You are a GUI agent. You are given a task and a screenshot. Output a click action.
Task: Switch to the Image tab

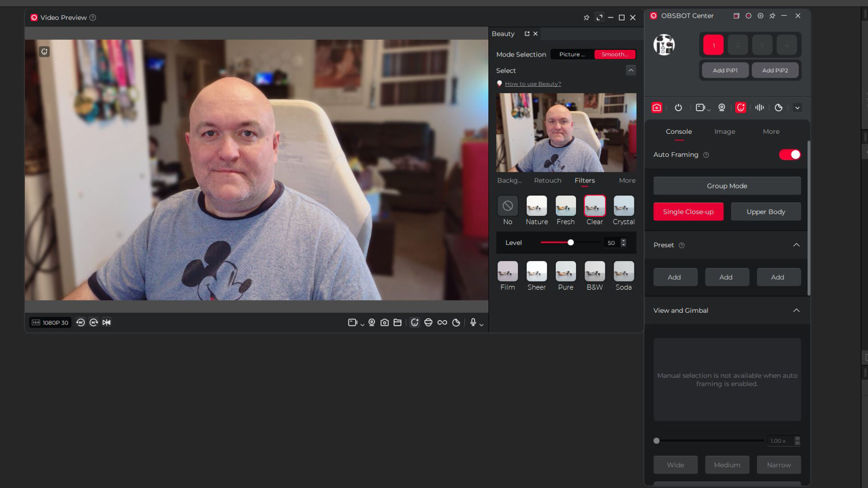pos(725,131)
